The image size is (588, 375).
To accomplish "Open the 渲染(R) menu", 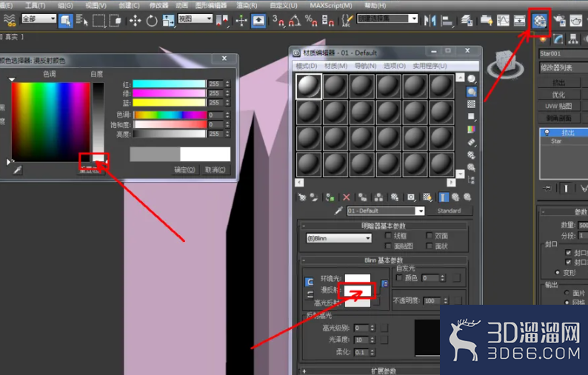I will (247, 5).
